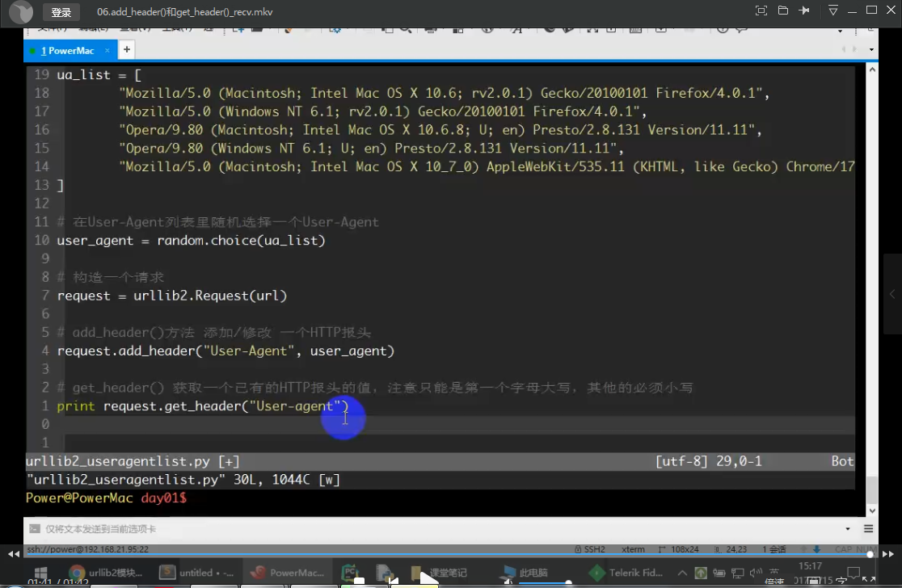The height and width of the screenshot is (588, 902).
Task: Open the session tab list dropdown arrow
Action: 870,50
